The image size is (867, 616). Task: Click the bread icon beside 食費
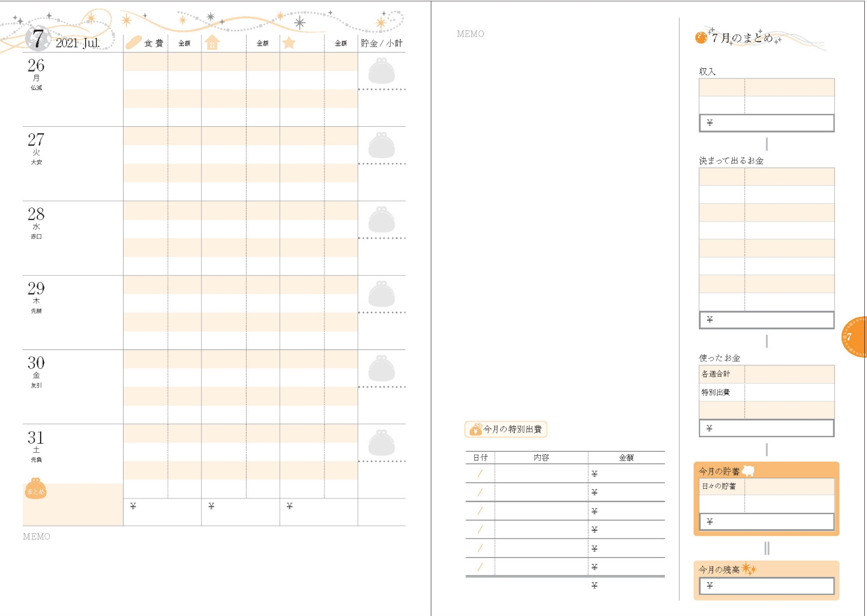coord(133,42)
